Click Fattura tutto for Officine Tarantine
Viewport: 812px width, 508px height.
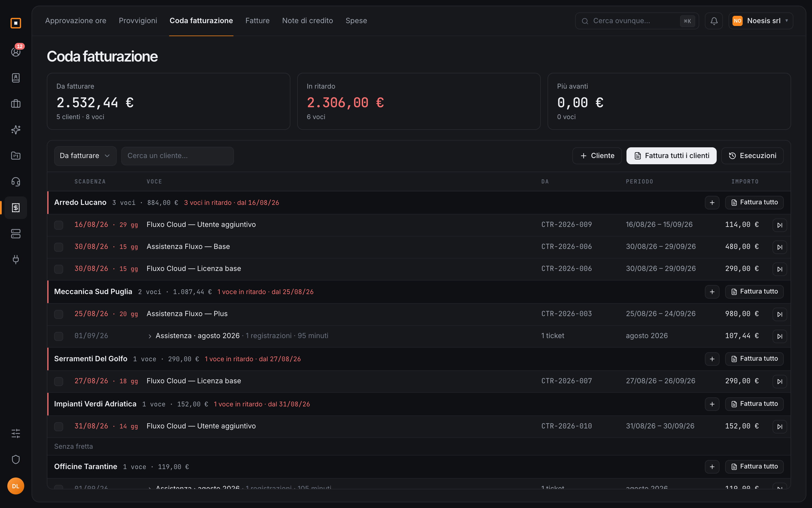coord(754,467)
